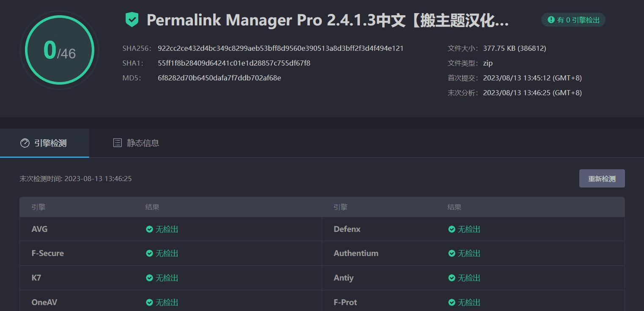
Task: Click the list icon on 静态信息 tab
Action: click(118, 143)
